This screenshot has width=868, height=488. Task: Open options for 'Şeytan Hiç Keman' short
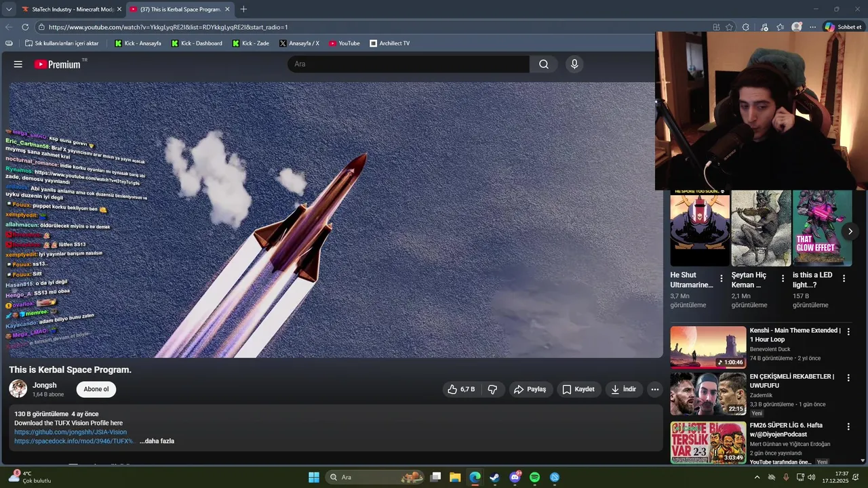pyautogui.click(x=783, y=279)
